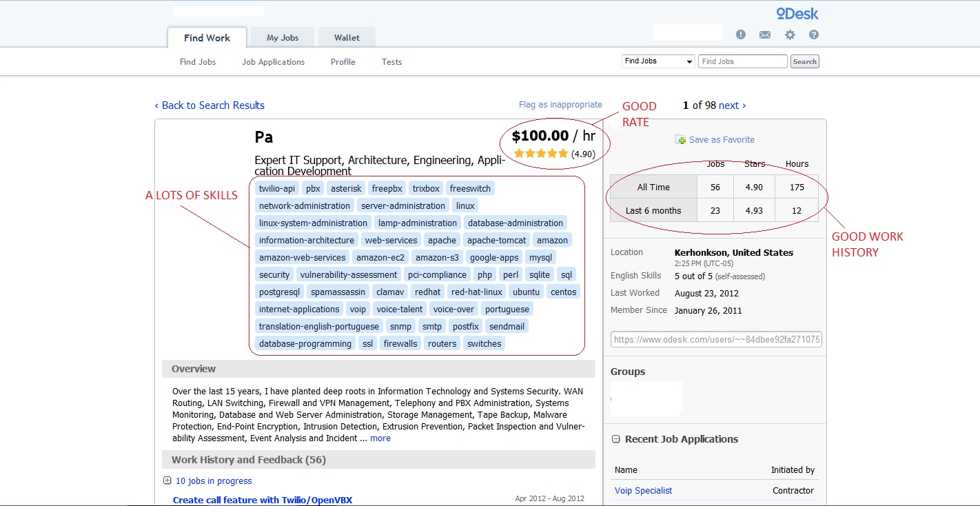Click the Save as Favorite folder icon
Viewport: 980px width, 506px height.
pos(680,139)
